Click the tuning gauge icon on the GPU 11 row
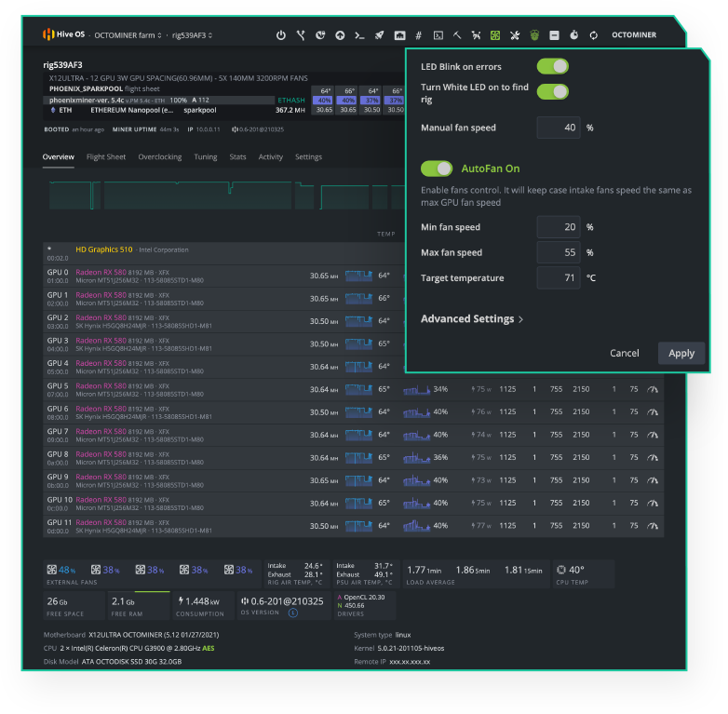728x714 pixels. pyautogui.click(x=653, y=526)
